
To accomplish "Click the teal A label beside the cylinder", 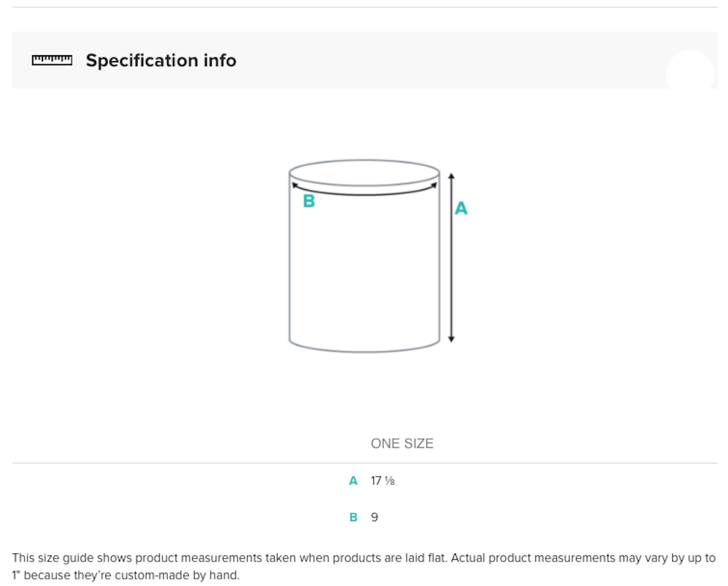I will pyautogui.click(x=461, y=208).
